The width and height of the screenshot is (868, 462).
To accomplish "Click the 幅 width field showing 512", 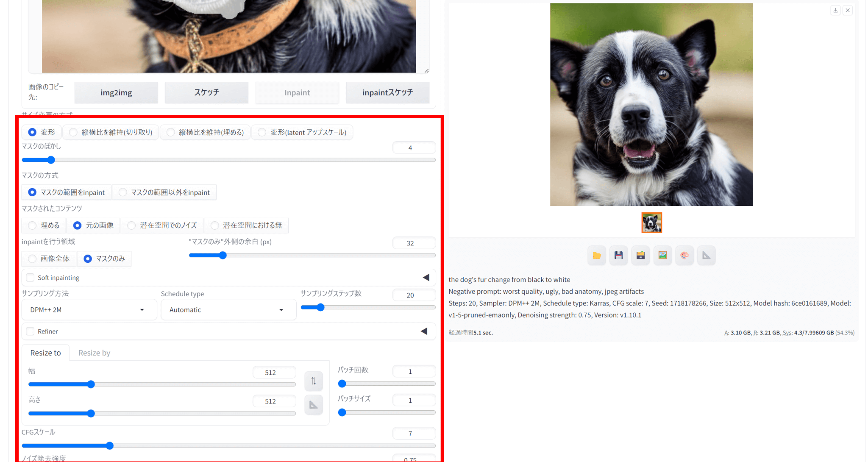I will 274,373.
